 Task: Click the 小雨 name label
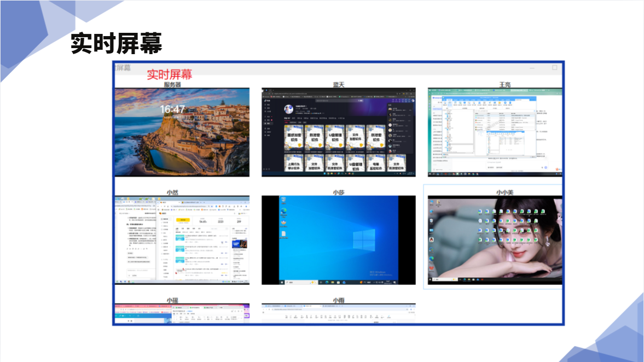pos(339,300)
